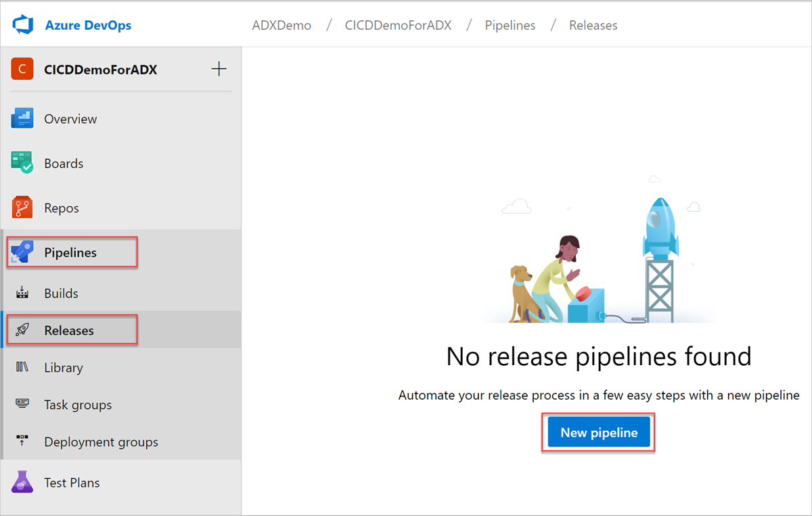Image resolution: width=812 pixels, height=516 pixels.
Task: Create a release with New pipeline button
Action: point(599,433)
